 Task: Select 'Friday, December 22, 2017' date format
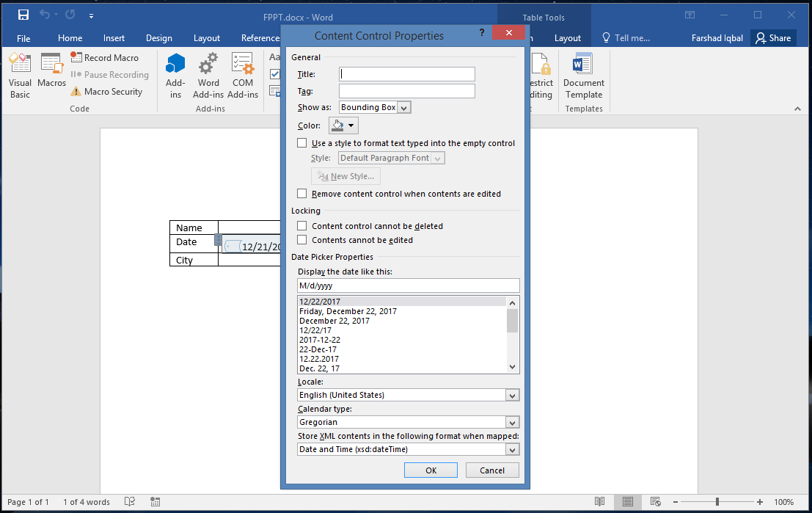(x=348, y=311)
